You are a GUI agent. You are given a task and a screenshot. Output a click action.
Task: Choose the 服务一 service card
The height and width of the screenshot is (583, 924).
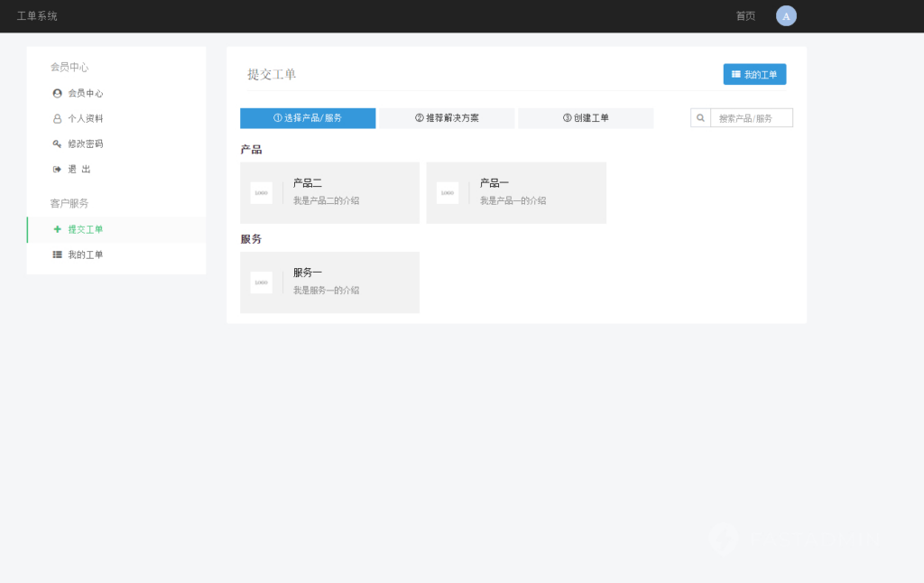tap(329, 282)
